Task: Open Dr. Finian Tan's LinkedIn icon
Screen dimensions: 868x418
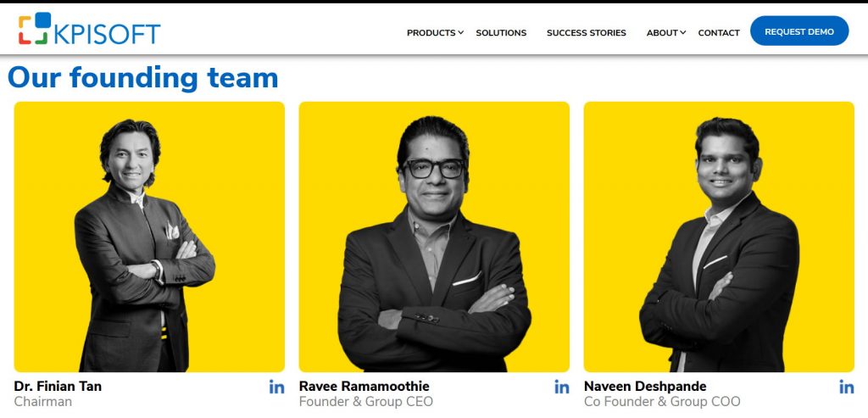Action: [x=277, y=387]
